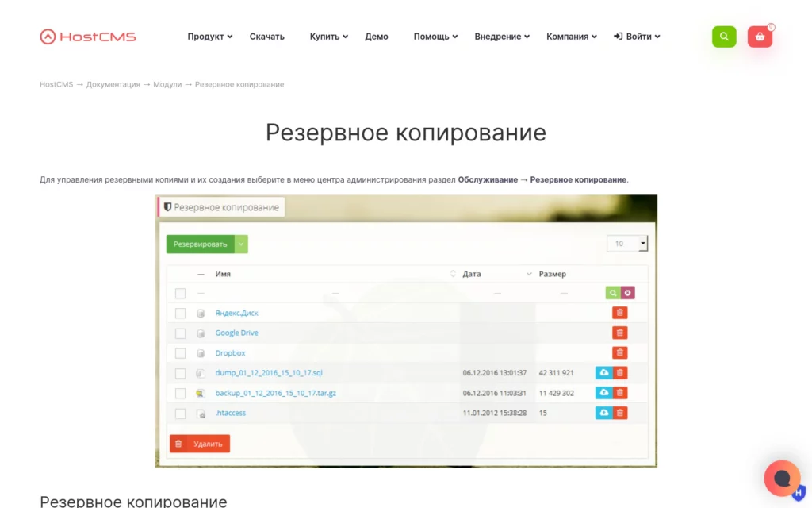Delete the Google Drive entry via trash icon
812x508 pixels.
pos(620,333)
